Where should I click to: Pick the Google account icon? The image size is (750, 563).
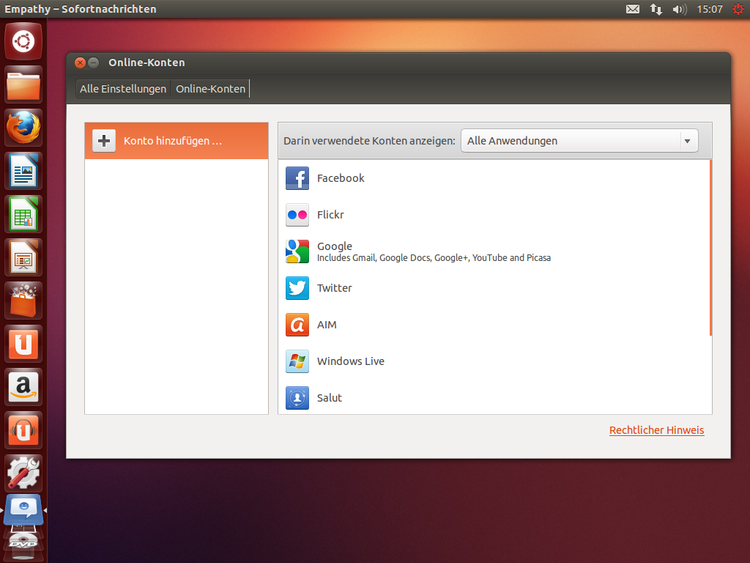coord(297,251)
